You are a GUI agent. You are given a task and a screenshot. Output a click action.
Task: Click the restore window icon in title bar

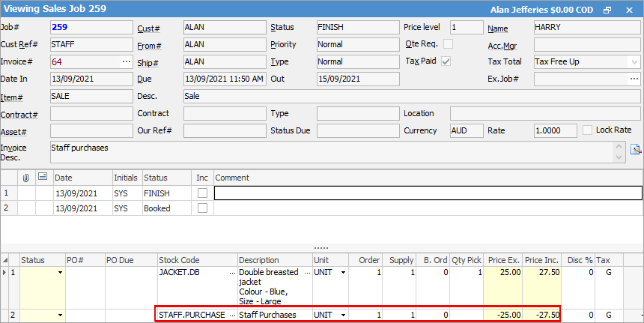(x=607, y=10)
